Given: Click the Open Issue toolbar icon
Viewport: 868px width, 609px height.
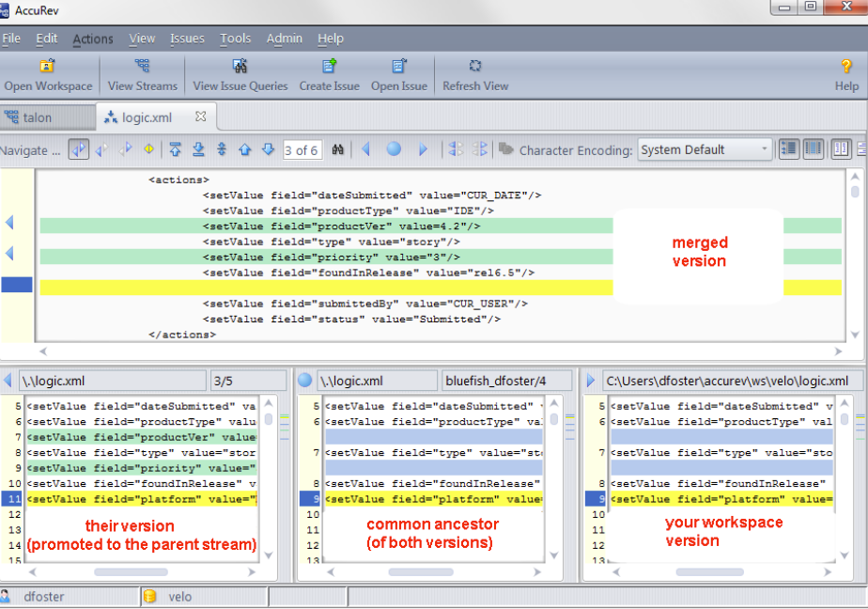Looking at the screenshot, I should [x=398, y=67].
